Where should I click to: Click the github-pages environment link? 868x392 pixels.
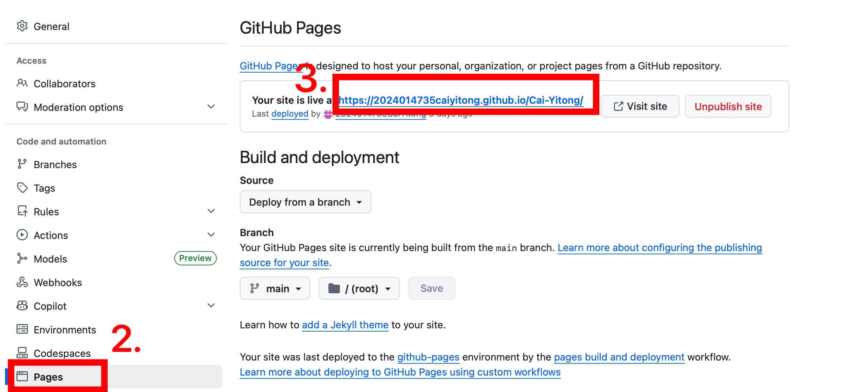click(428, 357)
